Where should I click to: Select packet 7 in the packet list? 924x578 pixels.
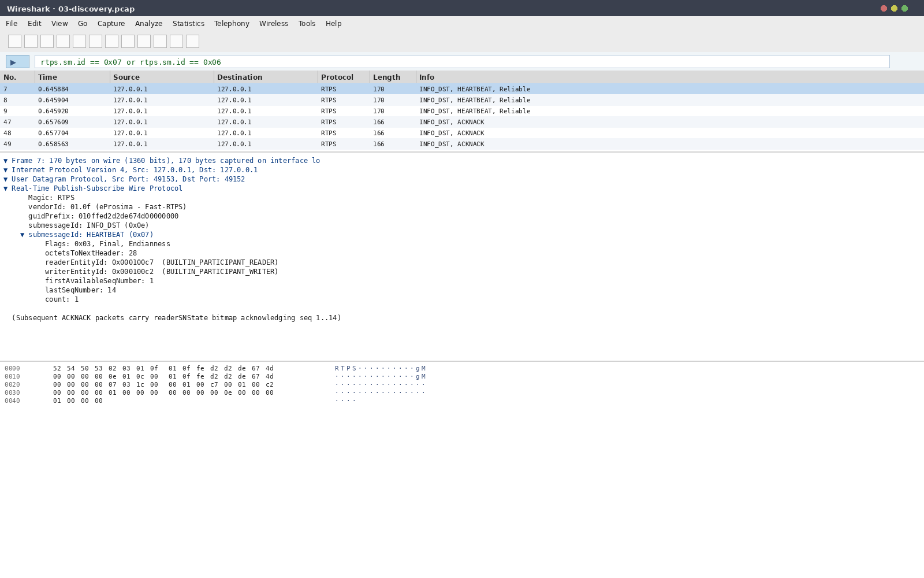coord(462,89)
